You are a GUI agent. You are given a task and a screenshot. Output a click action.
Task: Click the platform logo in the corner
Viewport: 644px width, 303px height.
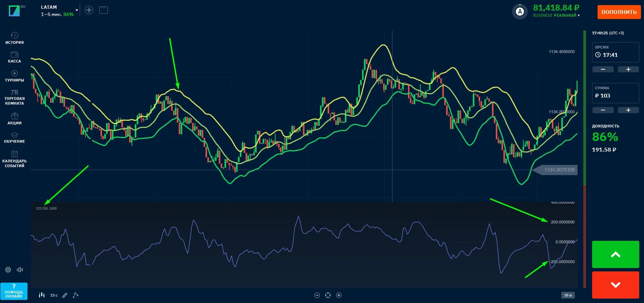15,11
